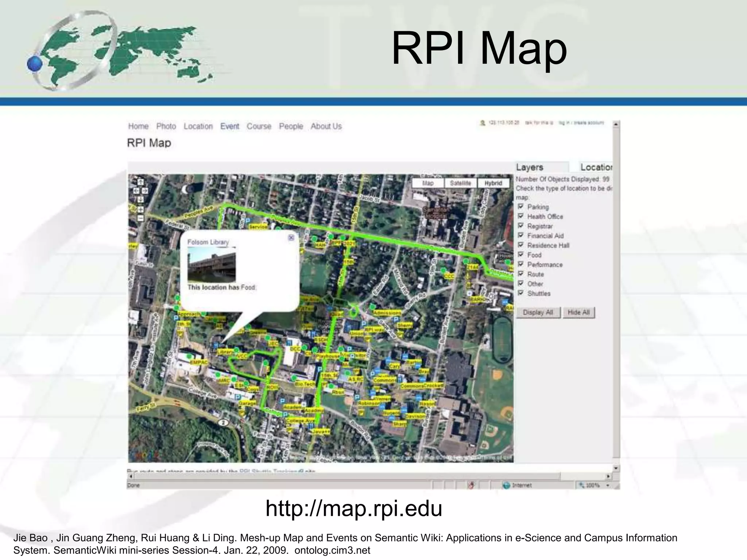This screenshot has width=747, height=560.
Task: Click the EMPAC map marker label
Action: point(199,362)
